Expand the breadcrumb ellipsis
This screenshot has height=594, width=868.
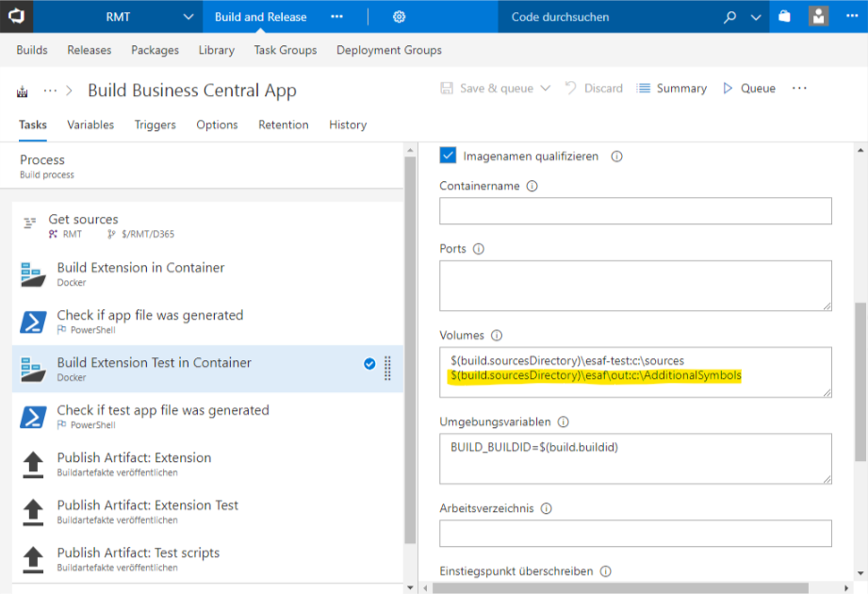[50, 91]
